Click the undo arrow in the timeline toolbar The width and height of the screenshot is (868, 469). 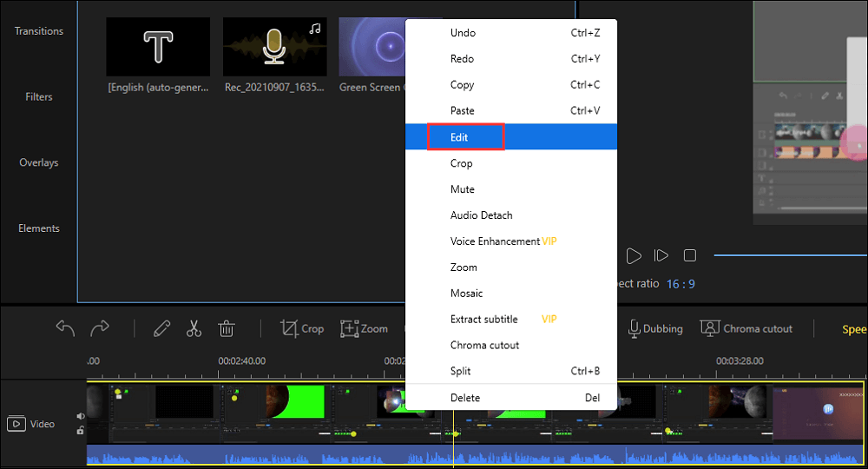(x=65, y=328)
